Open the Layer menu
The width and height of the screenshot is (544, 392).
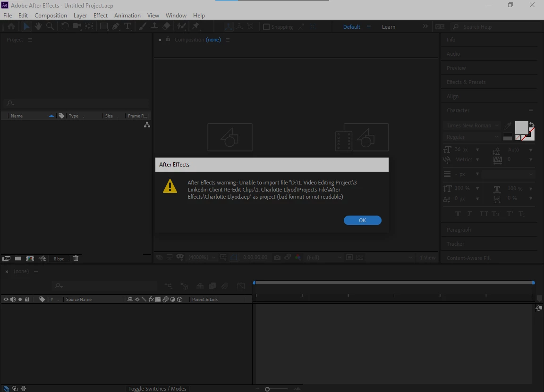tap(80, 15)
